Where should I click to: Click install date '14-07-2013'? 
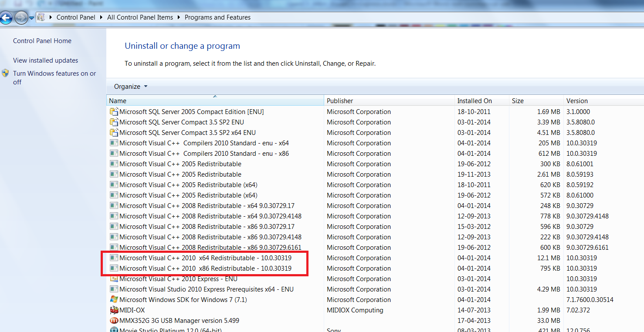point(474,310)
